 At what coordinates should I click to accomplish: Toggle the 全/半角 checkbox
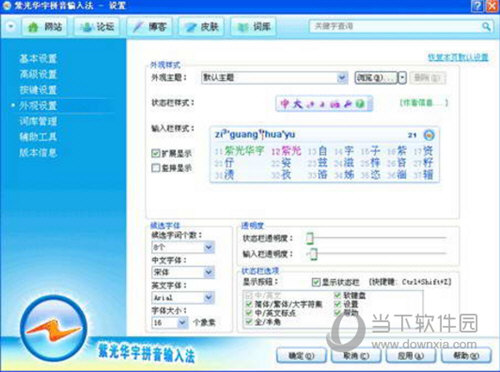tap(249, 322)
